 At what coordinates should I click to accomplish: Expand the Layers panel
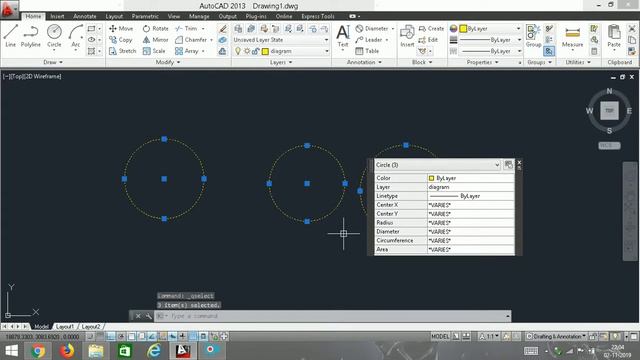point(281,62)
